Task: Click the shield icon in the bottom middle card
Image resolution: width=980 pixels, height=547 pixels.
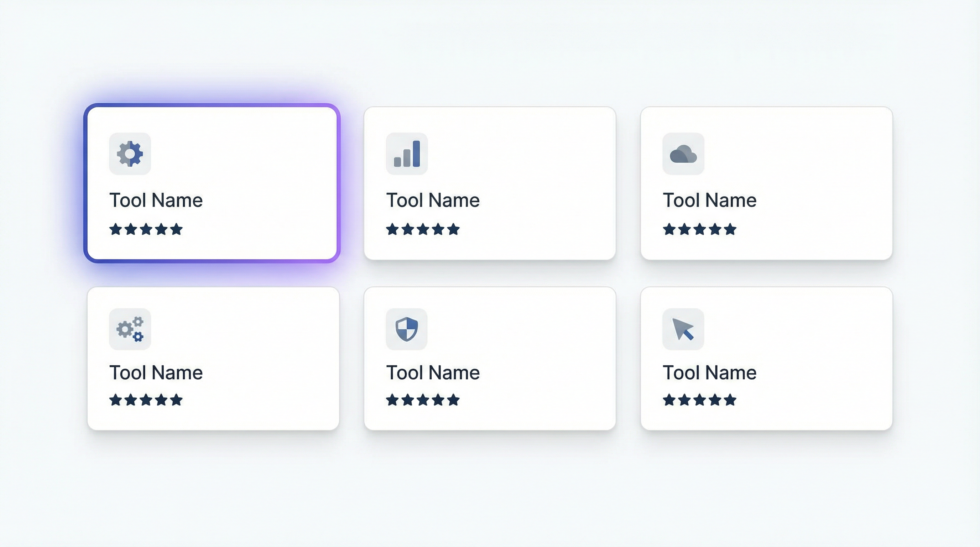Action: click(406, 329)
